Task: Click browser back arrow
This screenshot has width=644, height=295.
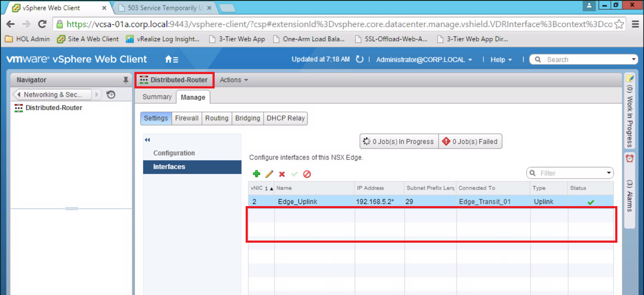Action: tap(10, 24)
